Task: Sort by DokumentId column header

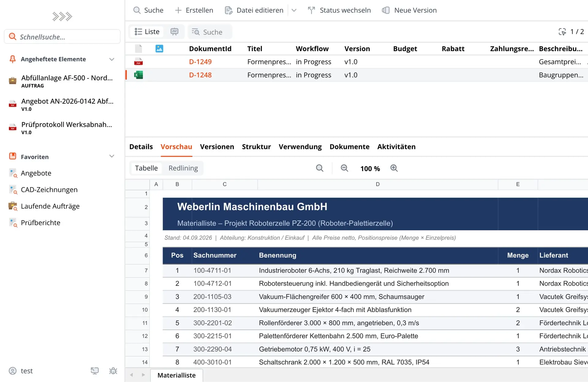Action: point(210,48)
